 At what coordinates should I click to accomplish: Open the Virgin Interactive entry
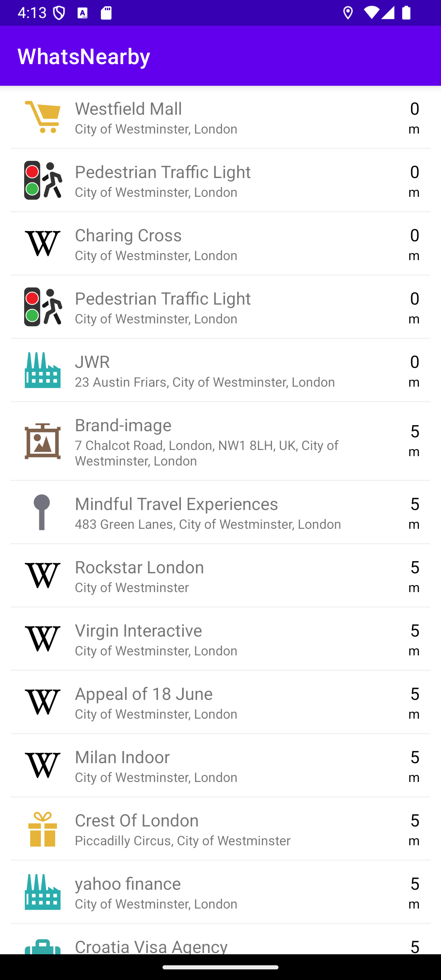220,639
